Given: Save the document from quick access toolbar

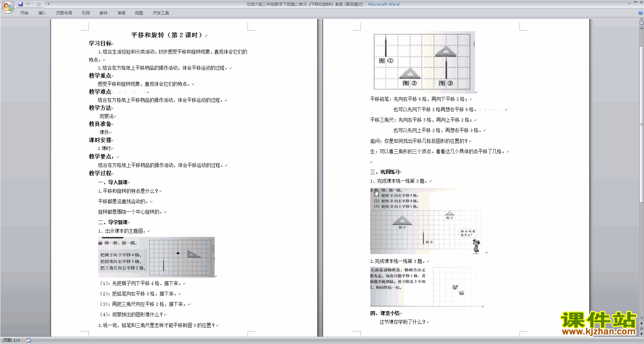Looking at the screenshot, I should [20, 4].
